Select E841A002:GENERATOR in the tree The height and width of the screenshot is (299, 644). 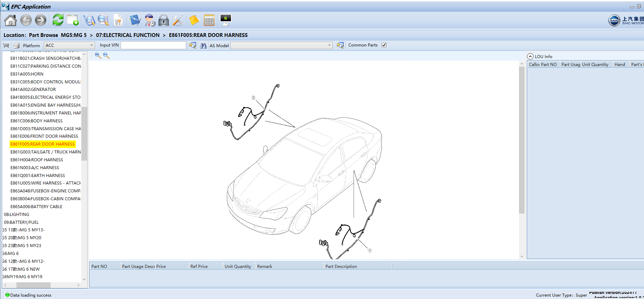point(33,89)
